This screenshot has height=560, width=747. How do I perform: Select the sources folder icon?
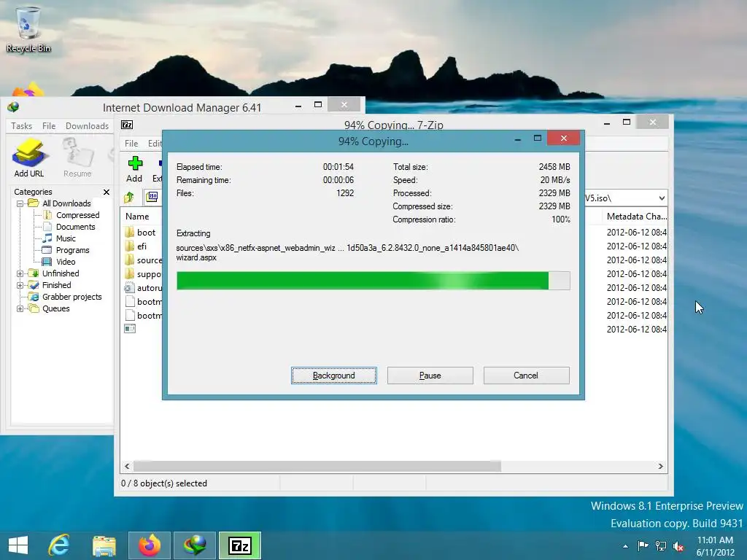pos(130,260)
